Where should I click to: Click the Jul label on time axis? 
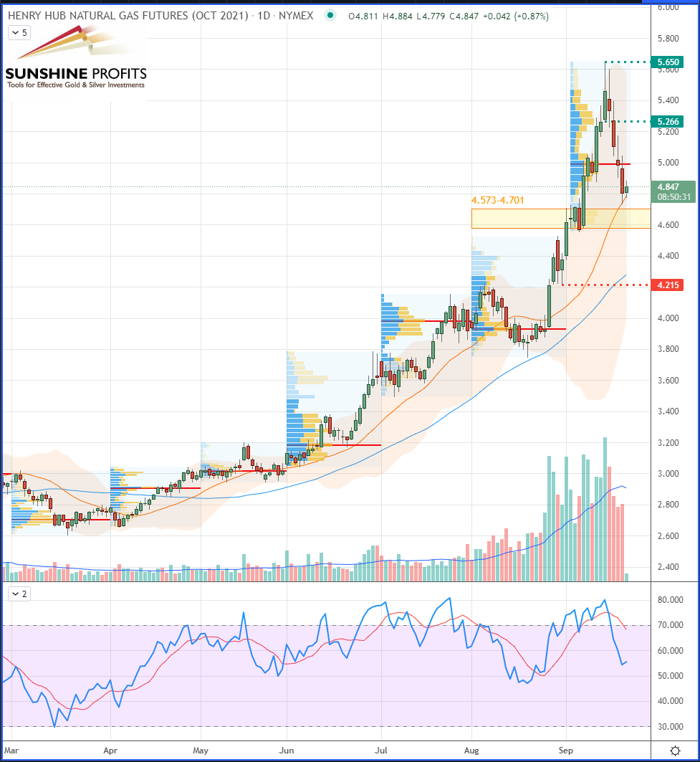pyautogui.click(x=381, y=751)
